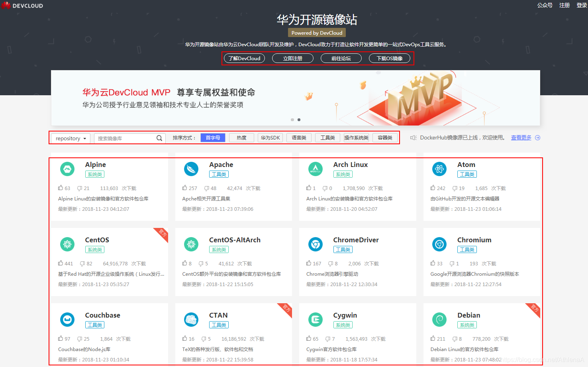Click the ChromeDriver logo icon
Screen dimensions: 588x367
[x=316, y=244]
